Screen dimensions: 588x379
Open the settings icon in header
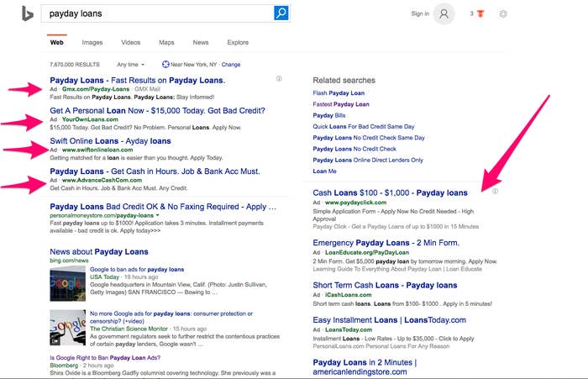pyautogui.click(x=503, y=14)
